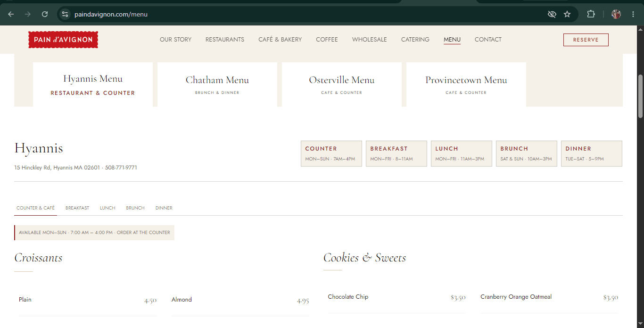Select the Osterville Menu card

coord(342,84)
